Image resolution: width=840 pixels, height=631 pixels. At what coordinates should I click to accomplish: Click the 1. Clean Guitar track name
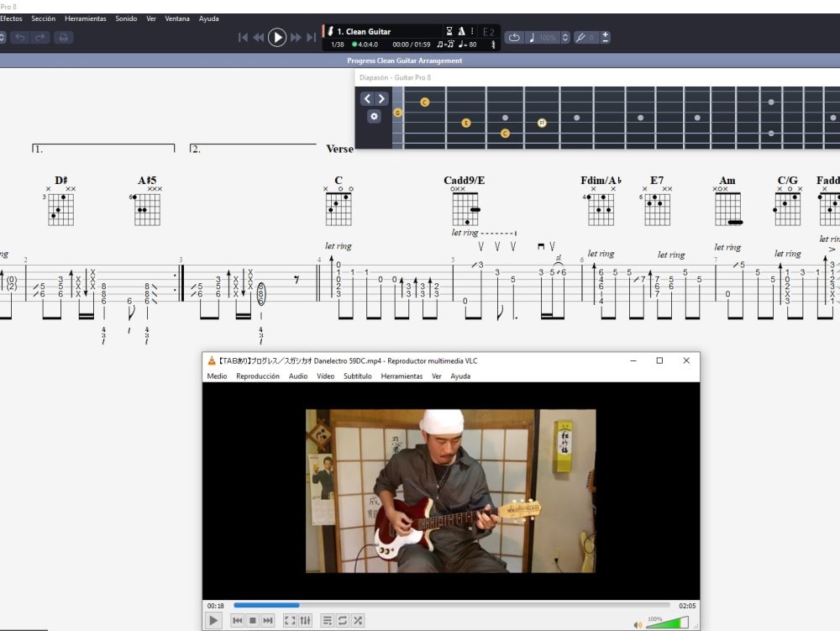point(364,32)
